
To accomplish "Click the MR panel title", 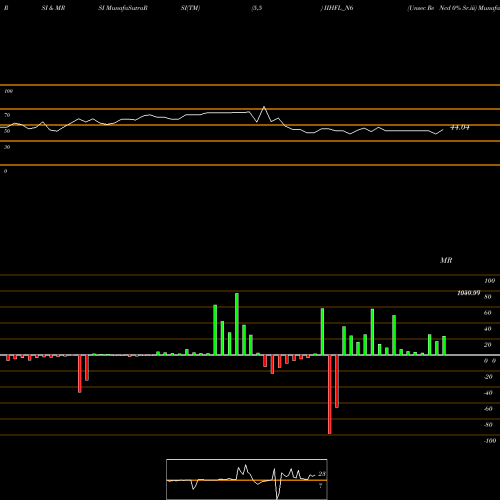I will coord(446,260).
